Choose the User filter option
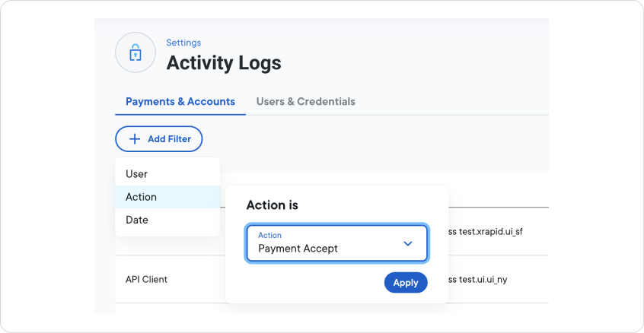 [137, 174]
